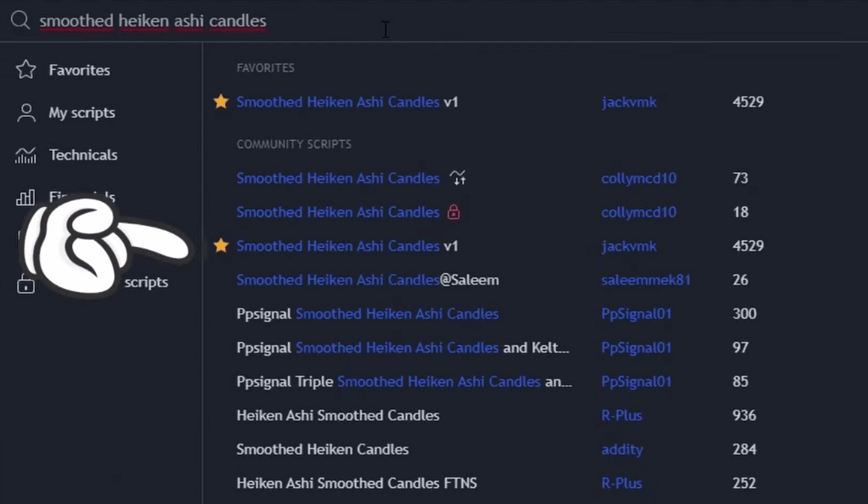Click the Technicals chart icon

26,155
